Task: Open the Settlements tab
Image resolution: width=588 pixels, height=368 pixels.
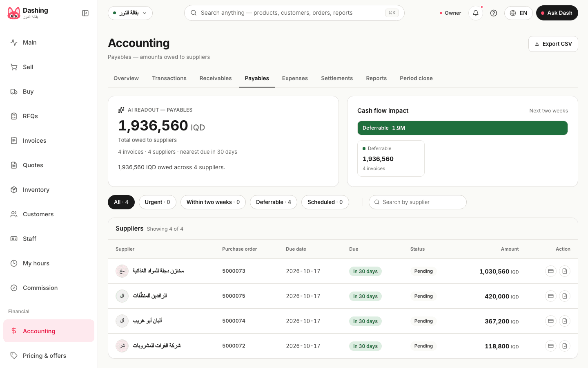Action: [337, 79]
